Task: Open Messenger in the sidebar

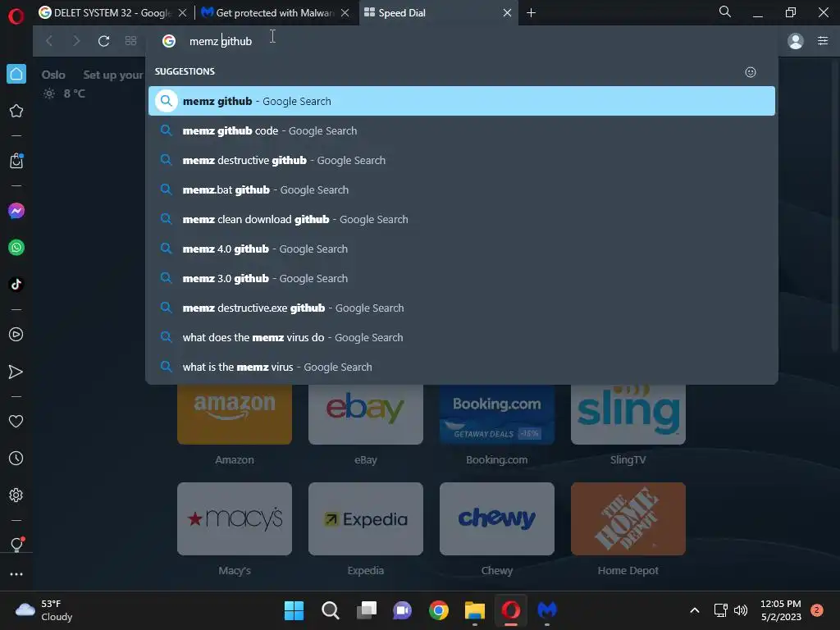Action: [16, 211]
